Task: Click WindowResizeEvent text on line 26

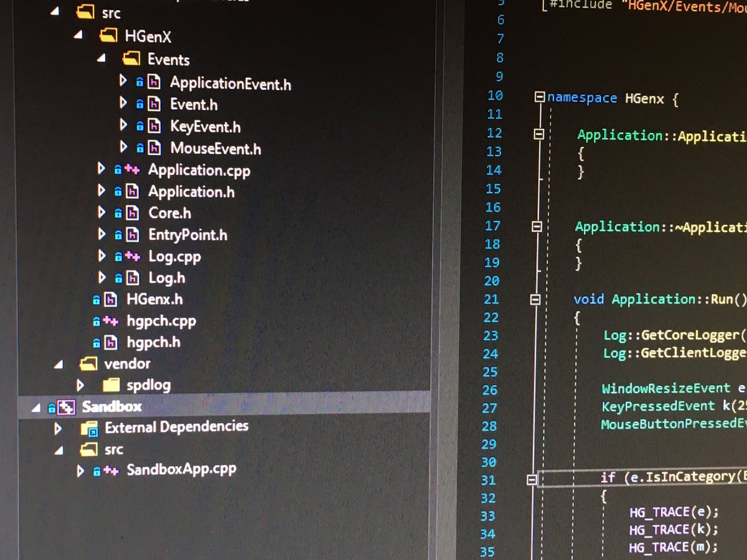Action: coord(666,388)
